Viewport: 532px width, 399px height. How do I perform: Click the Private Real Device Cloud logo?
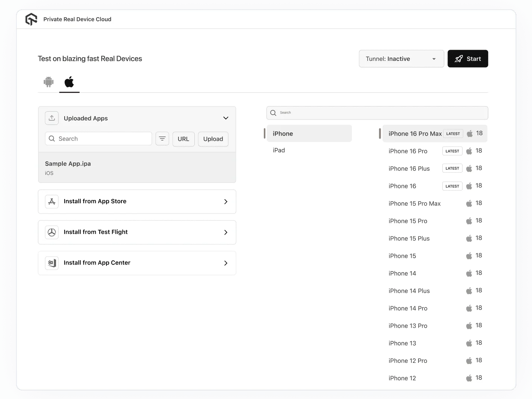tap(31, 19)
